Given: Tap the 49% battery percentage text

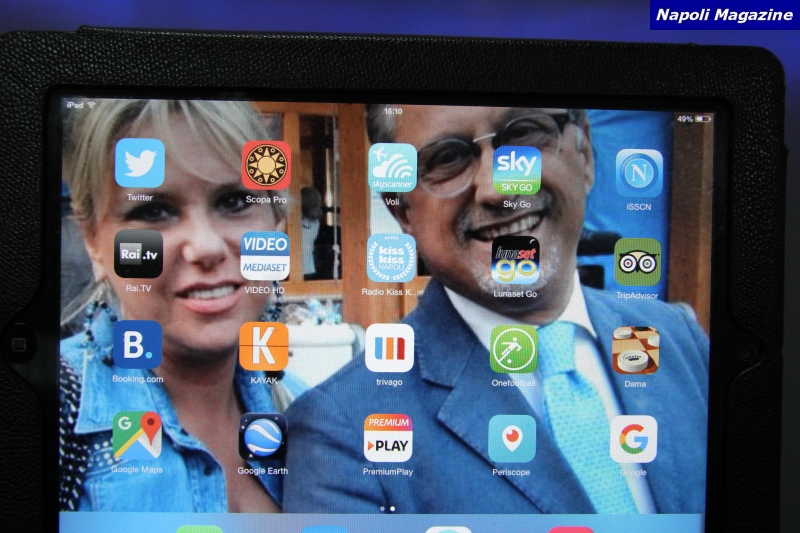Looking at the screenshot, I should pos(685,119).
